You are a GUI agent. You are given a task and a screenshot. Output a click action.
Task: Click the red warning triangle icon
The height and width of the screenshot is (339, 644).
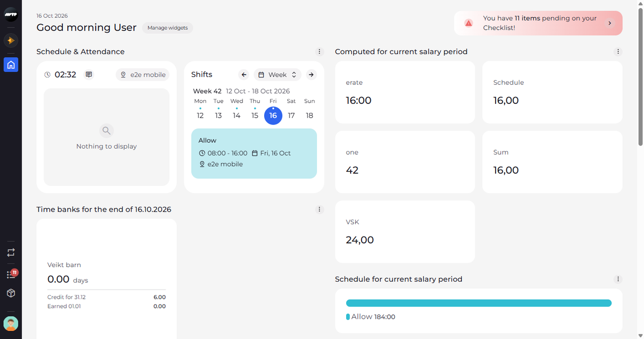[468, 23]
